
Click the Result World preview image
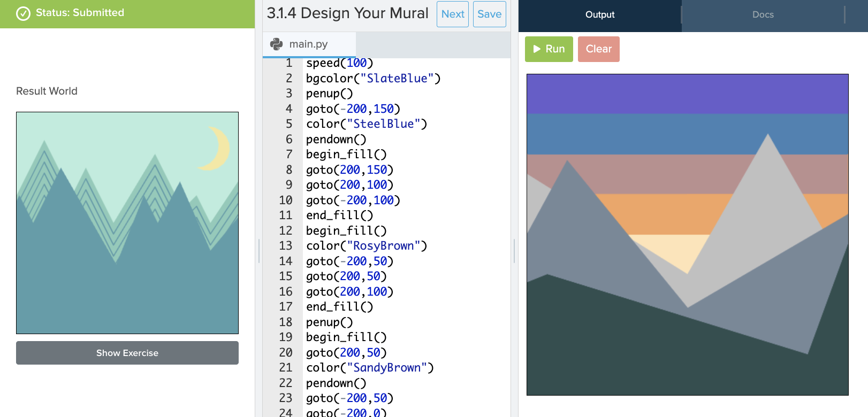point(127,223)
